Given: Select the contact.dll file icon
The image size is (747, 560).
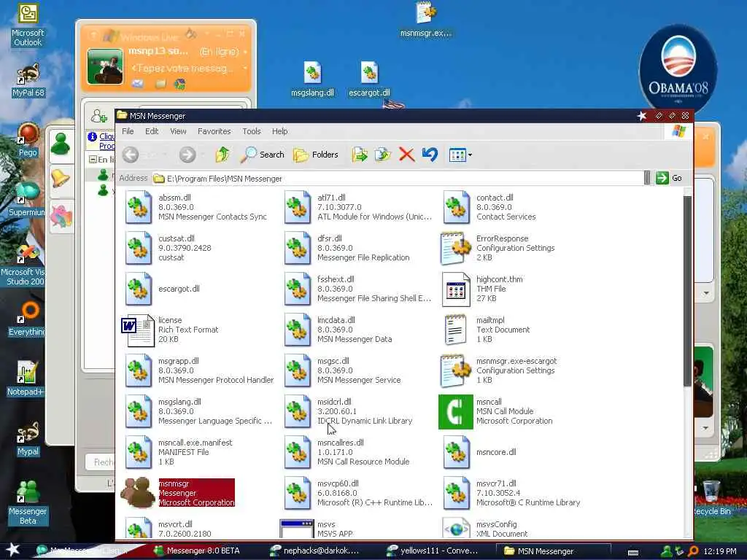Looking at the screenshot, I should click(x=457, y=207).
